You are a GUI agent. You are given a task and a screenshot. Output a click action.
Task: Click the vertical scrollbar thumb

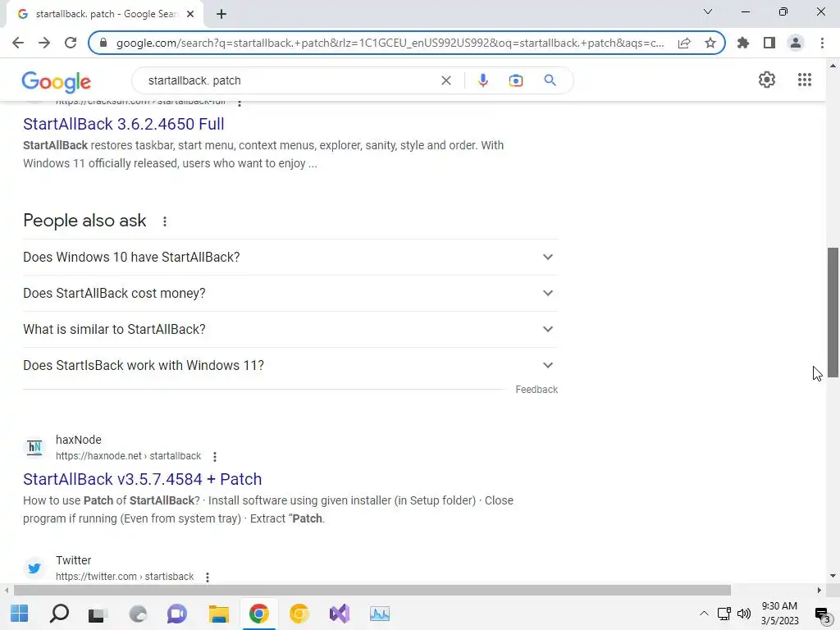point(833,313)
